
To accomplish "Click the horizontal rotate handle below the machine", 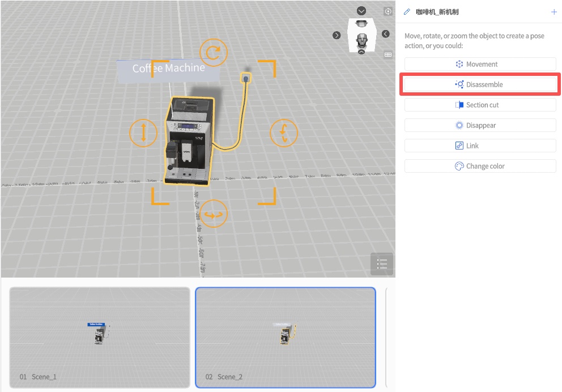I will click(214, 214).
